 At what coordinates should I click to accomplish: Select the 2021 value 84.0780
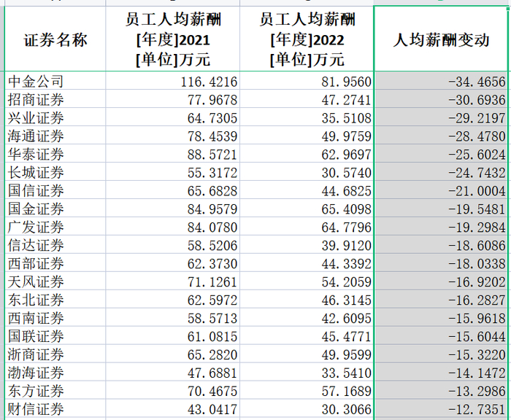(173, 226)
